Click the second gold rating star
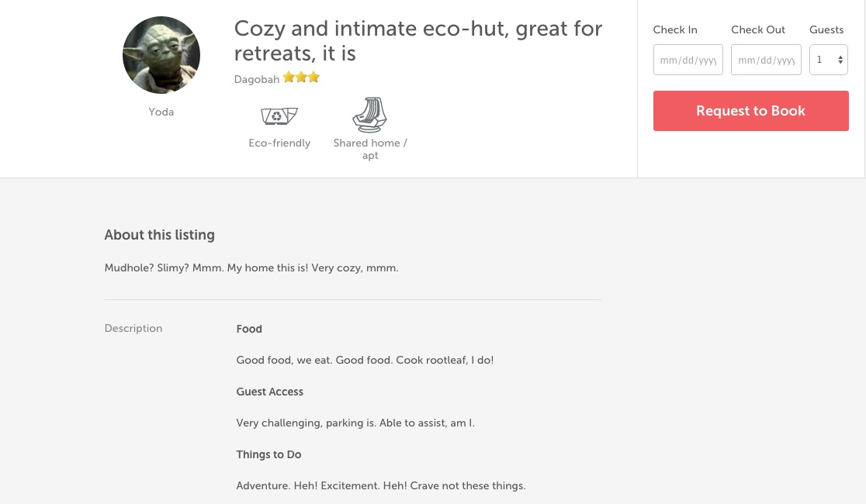This screenshot has height=504, width=866. pos(301,78)
